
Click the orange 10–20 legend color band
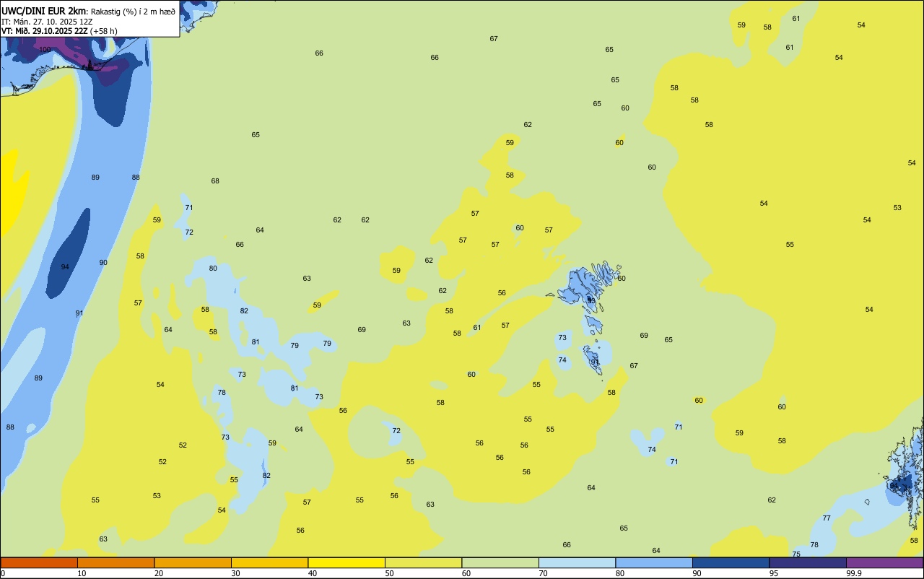point(115,562)
